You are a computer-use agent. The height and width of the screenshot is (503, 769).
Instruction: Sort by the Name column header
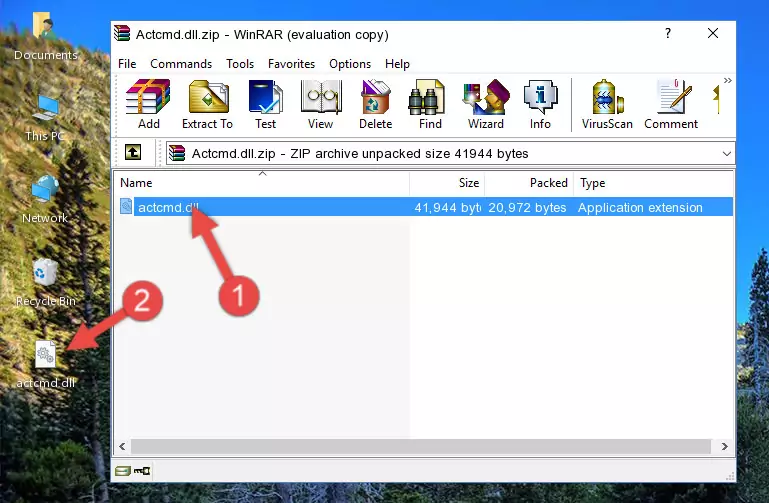click(262, 183)
